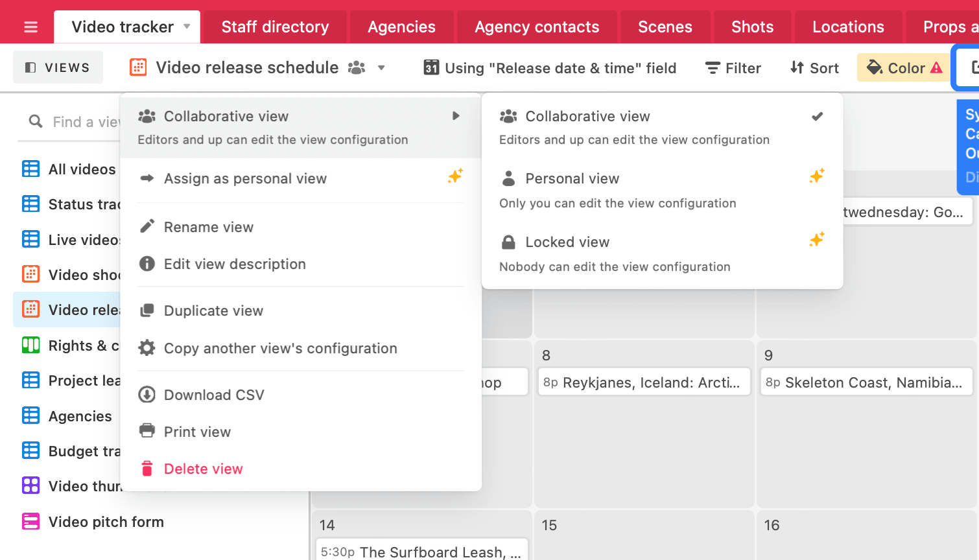Choose Assign as personal view
This screenshot has height=560, width=979.
click(x=245, y=178)
